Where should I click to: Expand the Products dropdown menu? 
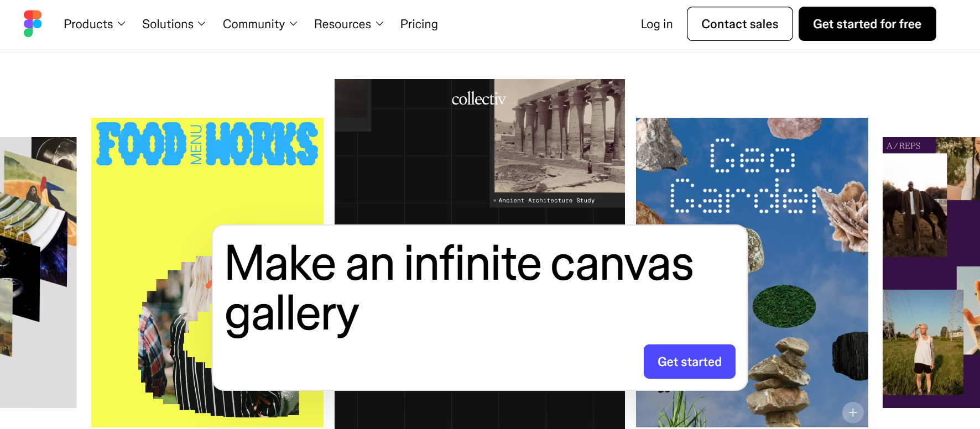coord(95,24)
